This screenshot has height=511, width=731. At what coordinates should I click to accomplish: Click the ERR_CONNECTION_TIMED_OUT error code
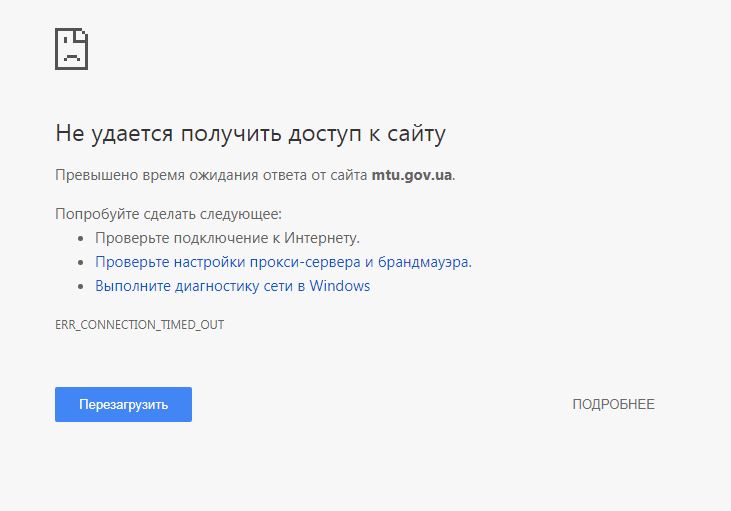click(139, 326)
